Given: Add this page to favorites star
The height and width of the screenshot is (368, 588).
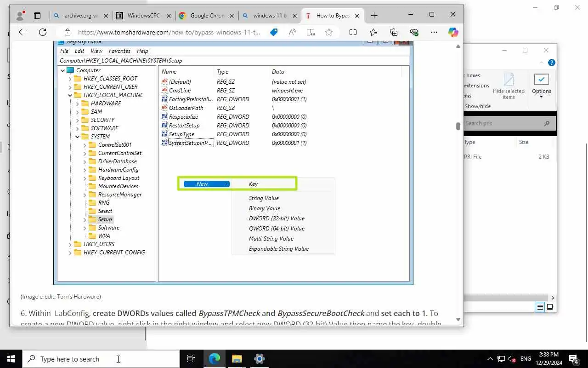Looking at the screenshot, I should (x=329, y=32).
